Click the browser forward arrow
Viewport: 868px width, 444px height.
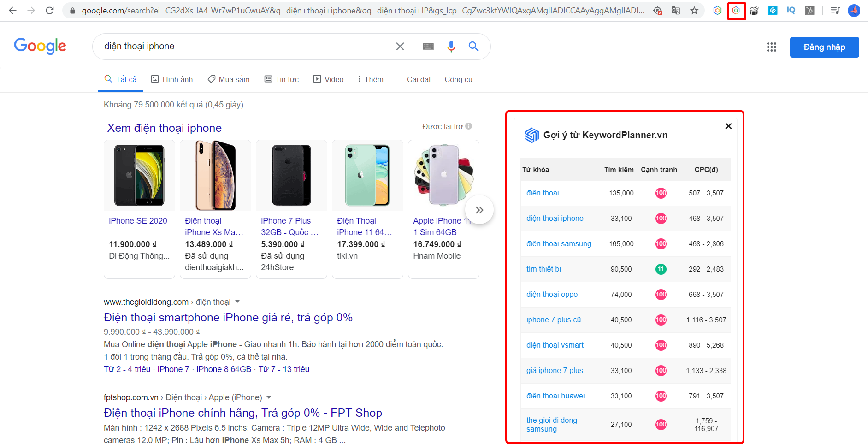[31, 10]
